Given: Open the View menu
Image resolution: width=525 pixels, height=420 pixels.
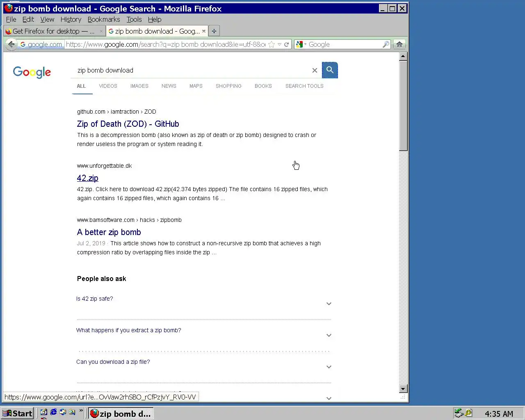Looking at the screenshot, I should coord(47,19).
